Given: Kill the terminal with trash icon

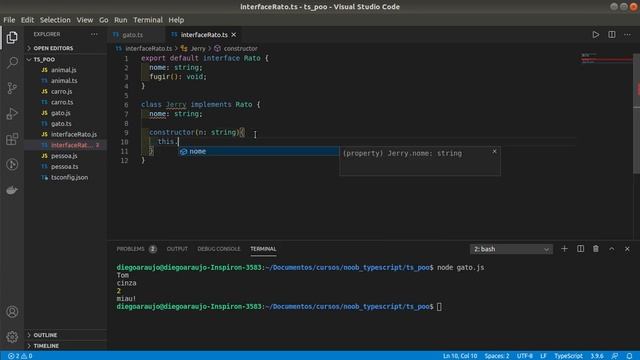Looking at the screenshot, I should tap(596, 249).
